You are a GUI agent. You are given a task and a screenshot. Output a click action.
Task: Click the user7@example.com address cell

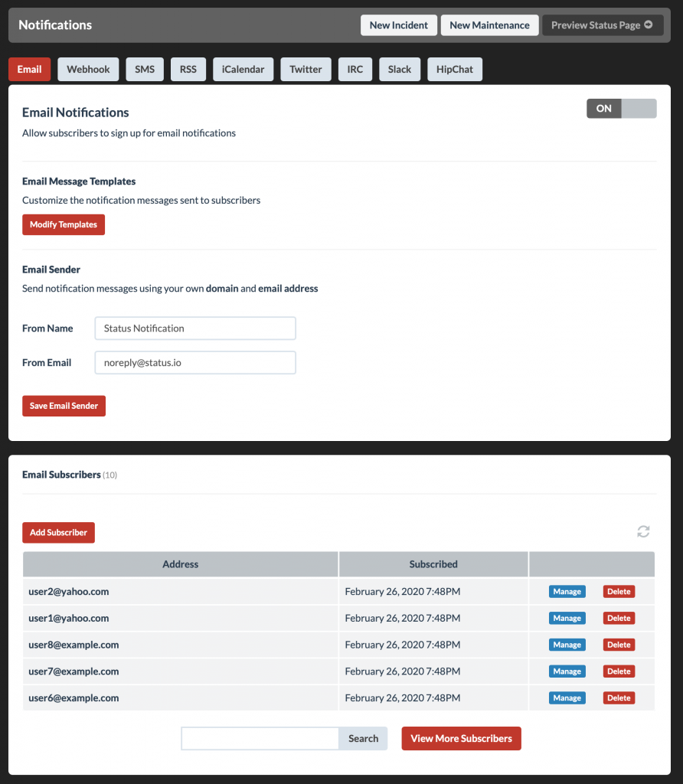pos(181,671)
